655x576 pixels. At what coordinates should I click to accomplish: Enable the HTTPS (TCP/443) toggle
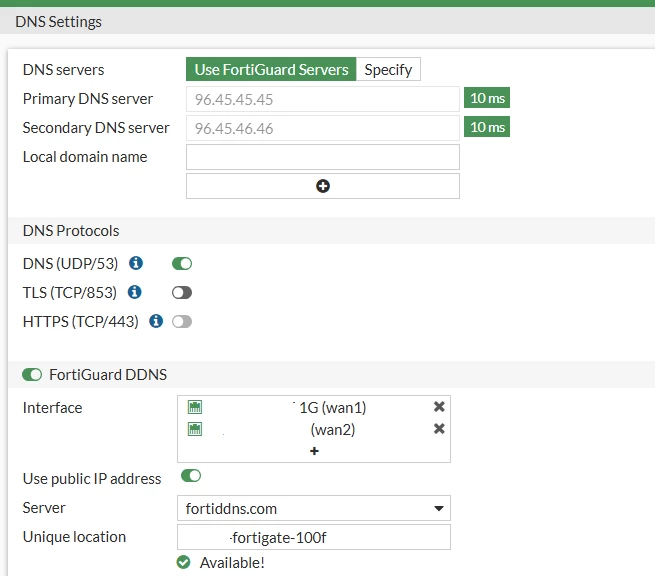pyautogui.click(x=182, y=322)
